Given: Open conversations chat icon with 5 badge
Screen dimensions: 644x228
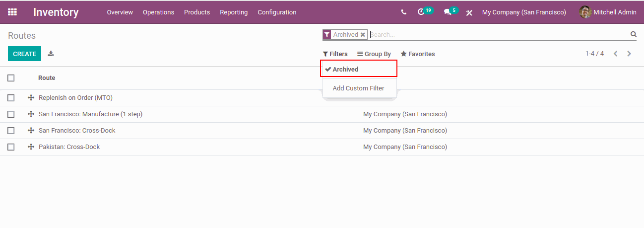Looking at the screenshot, I should point(448,12).
